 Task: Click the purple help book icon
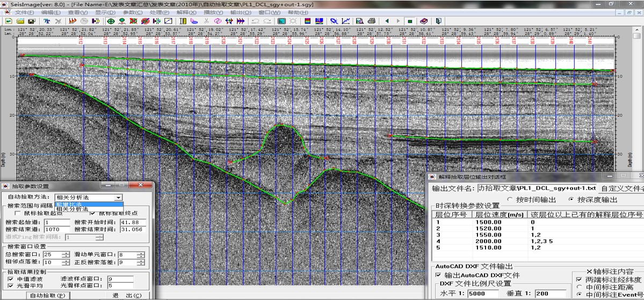(424, 21)
